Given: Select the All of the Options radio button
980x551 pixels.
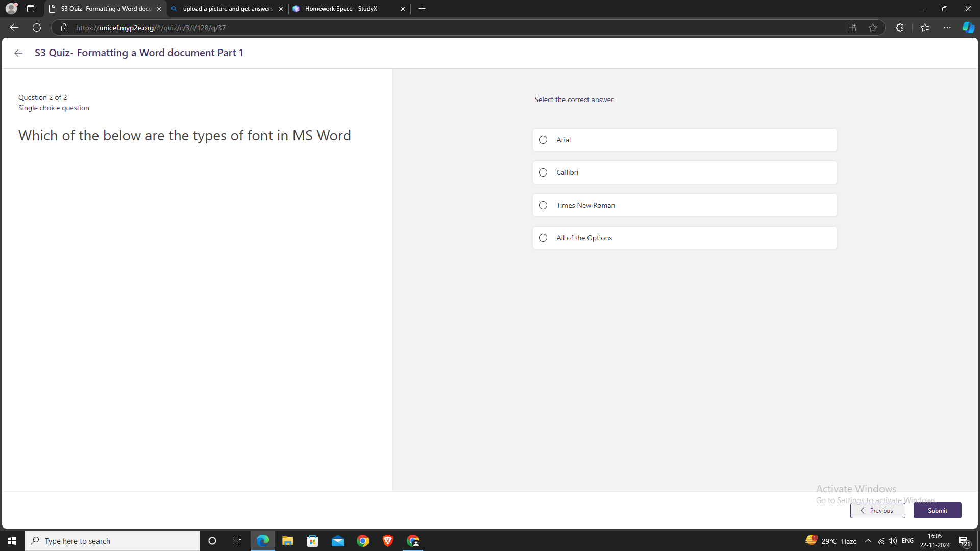Looking at the screenshot, I should tap(543, 237).
